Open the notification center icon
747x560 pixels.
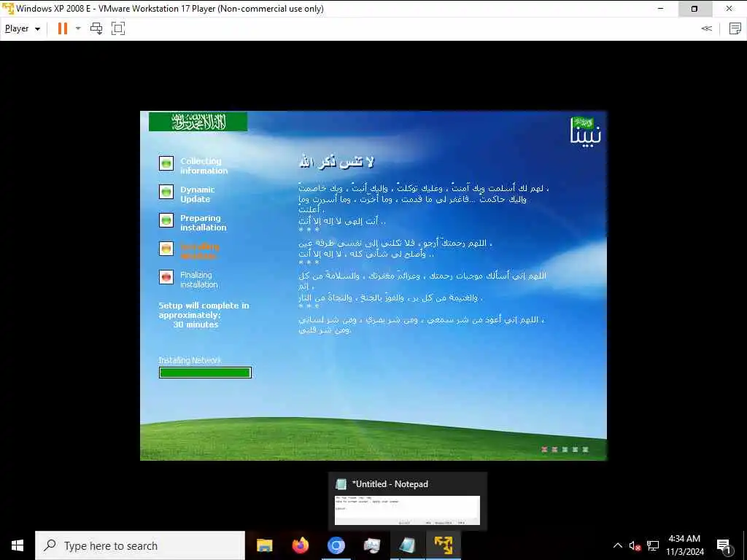[724, 545]
